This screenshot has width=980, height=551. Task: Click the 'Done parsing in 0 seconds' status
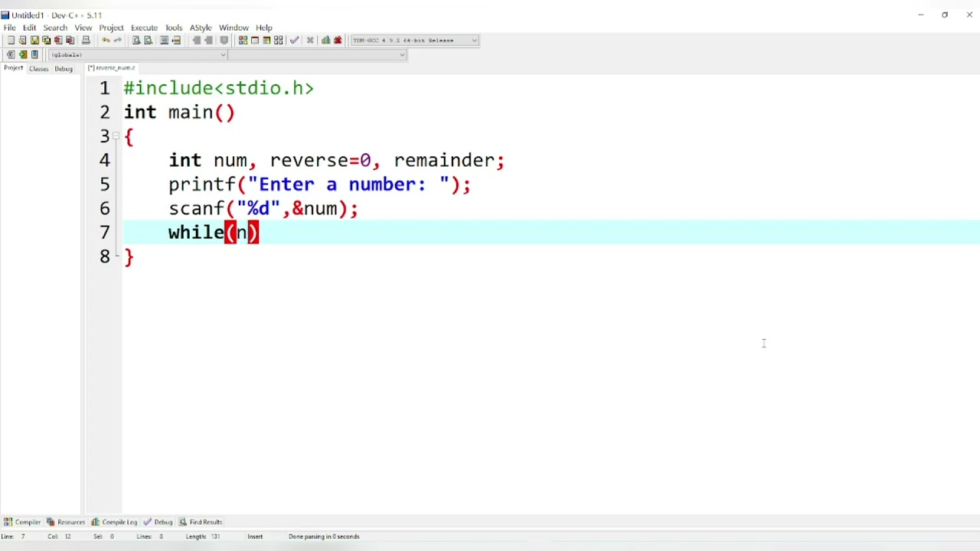click(x=324, y=536)
